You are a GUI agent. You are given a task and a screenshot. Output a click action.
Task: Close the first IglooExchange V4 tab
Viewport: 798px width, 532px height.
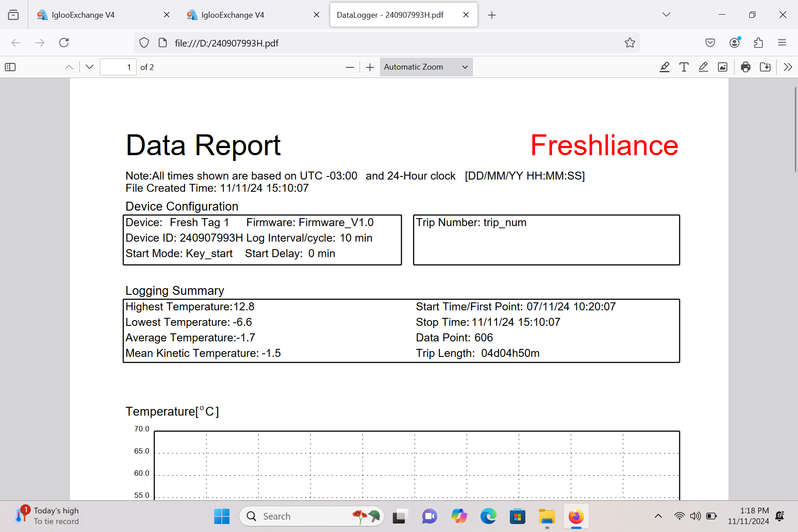167,15
